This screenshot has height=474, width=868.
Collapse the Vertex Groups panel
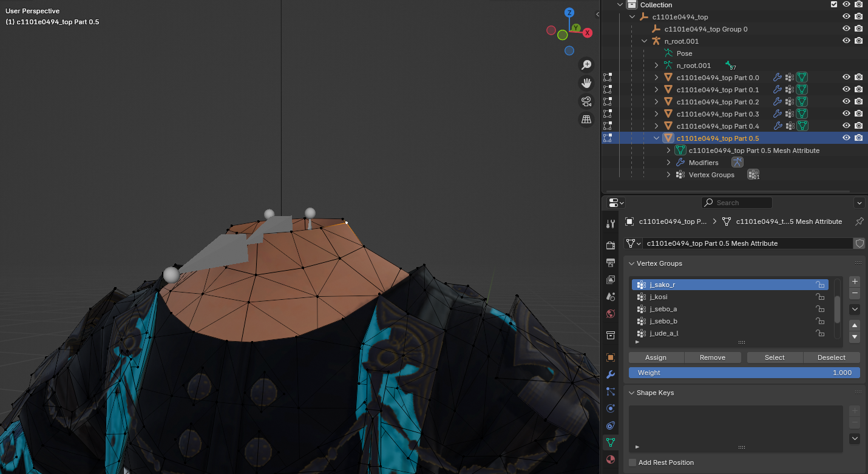coord(632,263)
